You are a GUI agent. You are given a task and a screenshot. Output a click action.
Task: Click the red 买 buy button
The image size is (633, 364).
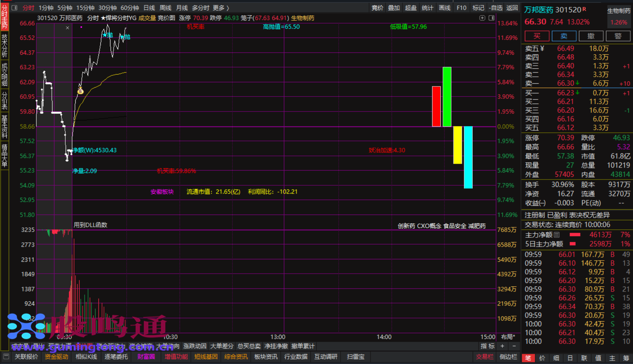[x=537, y=36]
